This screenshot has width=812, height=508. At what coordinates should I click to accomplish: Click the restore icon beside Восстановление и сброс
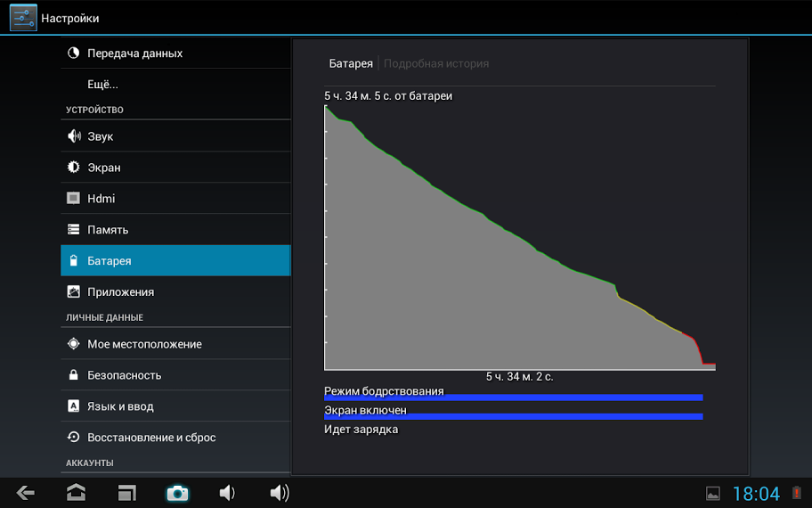[74, 437]
